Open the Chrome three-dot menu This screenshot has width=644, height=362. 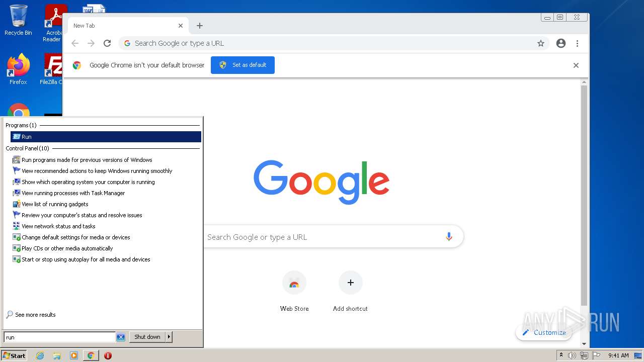pyautogui.click(x=577, y=43)
